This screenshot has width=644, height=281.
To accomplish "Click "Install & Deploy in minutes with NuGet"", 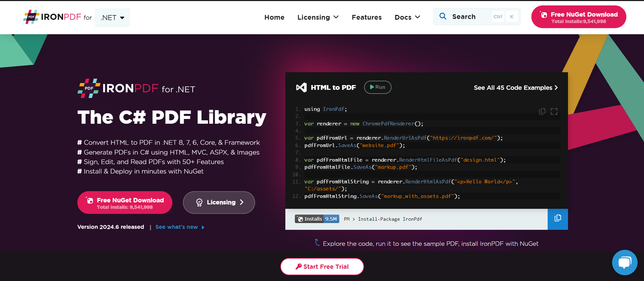I will [140, 172].
